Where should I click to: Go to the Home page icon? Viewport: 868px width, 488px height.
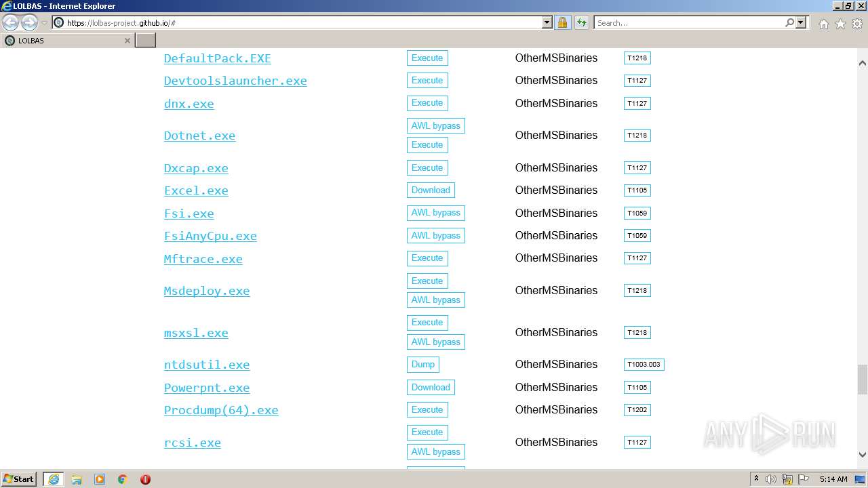point(823,24)
